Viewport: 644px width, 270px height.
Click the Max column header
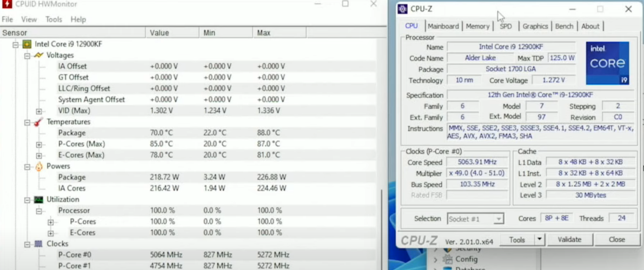280,33
